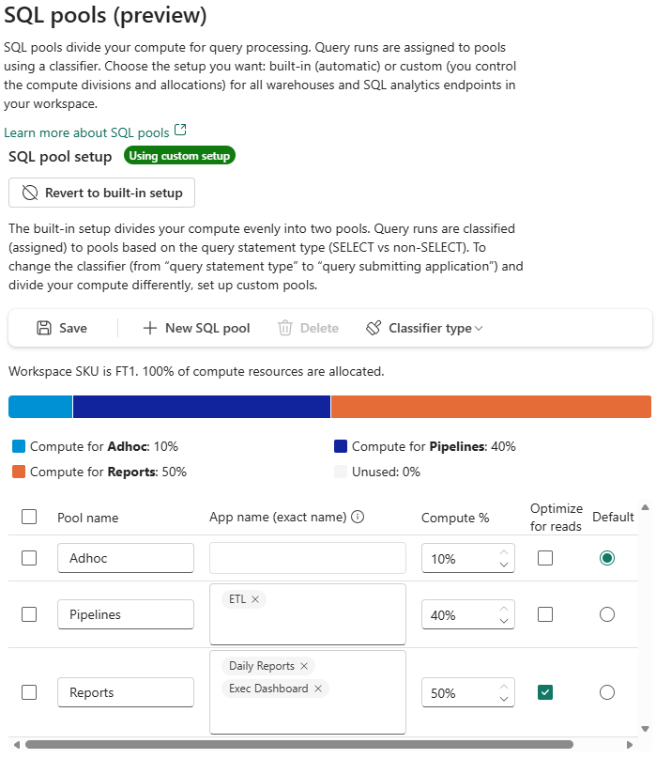Viewport: 670px width, 760px height.
Task: Click the Adhoc pool name field
Action: [125, 558]
